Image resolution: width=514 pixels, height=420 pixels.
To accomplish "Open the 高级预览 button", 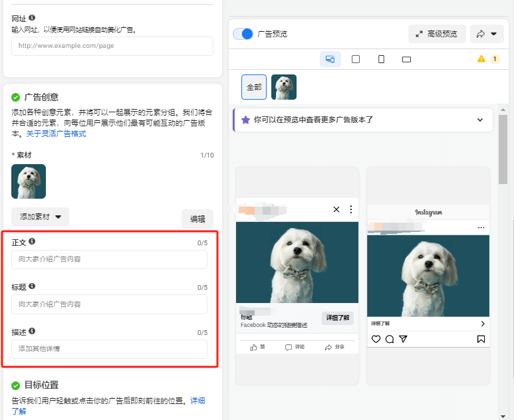I will tap(437, 34).
